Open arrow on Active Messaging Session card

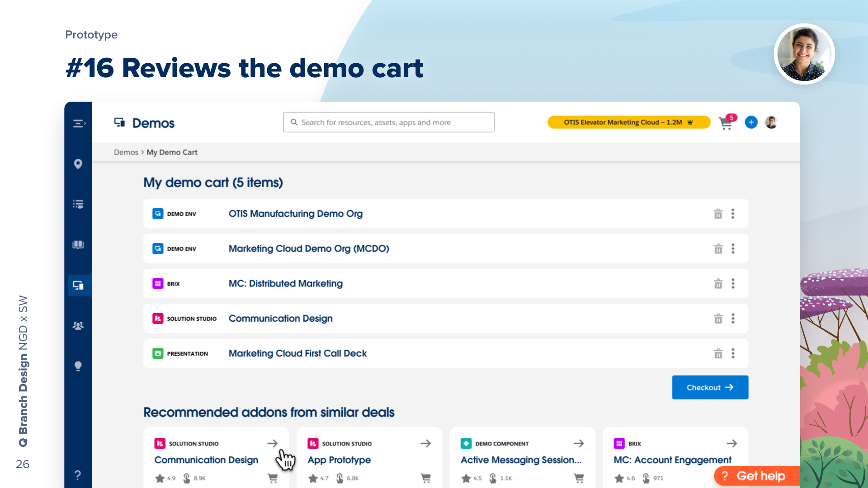pos(579,444)
